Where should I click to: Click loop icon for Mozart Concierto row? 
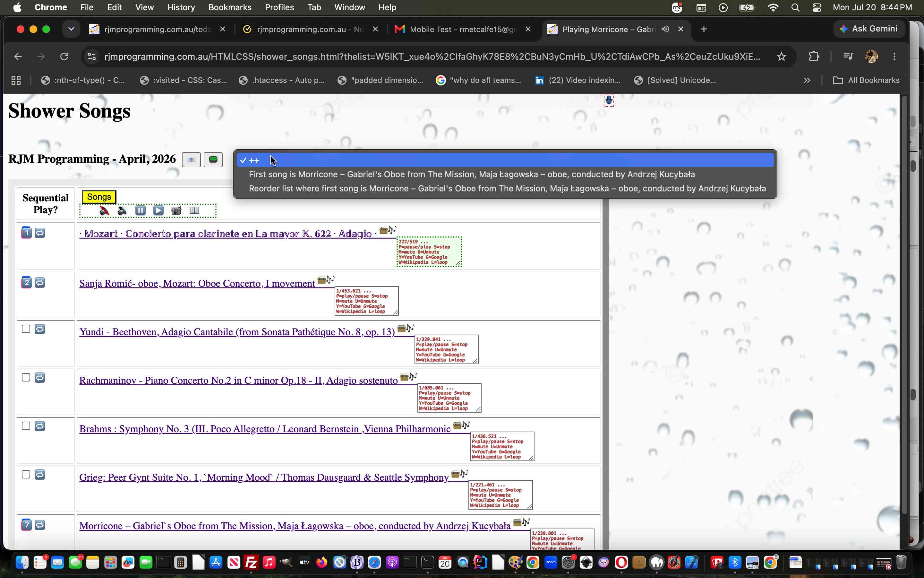pyautogui.click(x=40, y=233)
